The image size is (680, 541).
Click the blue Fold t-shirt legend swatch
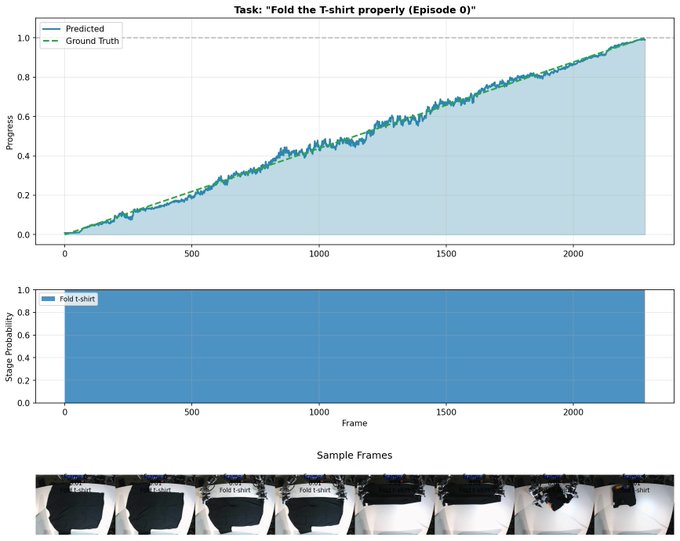(x=49, y=299)
